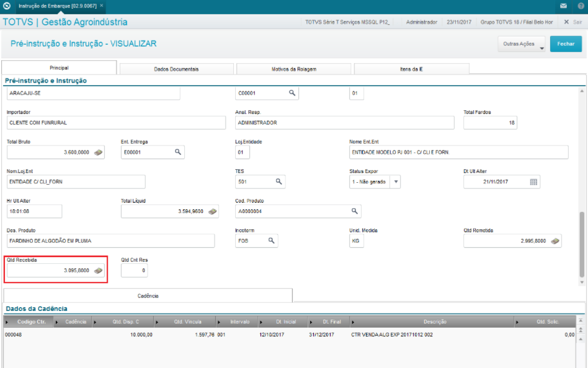Click the Anal. Resp. ADMINISTRADOR field

pos(345,123)
